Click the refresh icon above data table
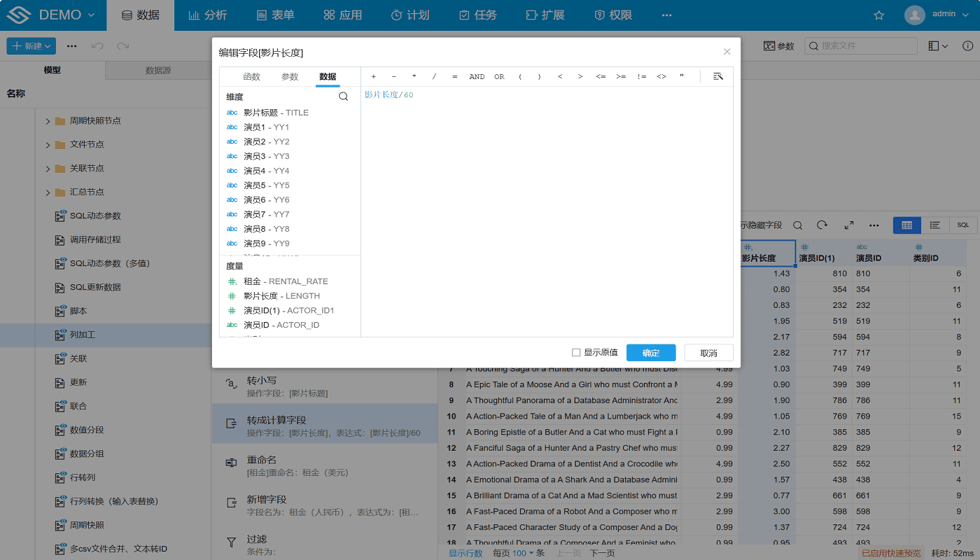Viewport: 980px width, 560px height. click(x=822, y=225)
